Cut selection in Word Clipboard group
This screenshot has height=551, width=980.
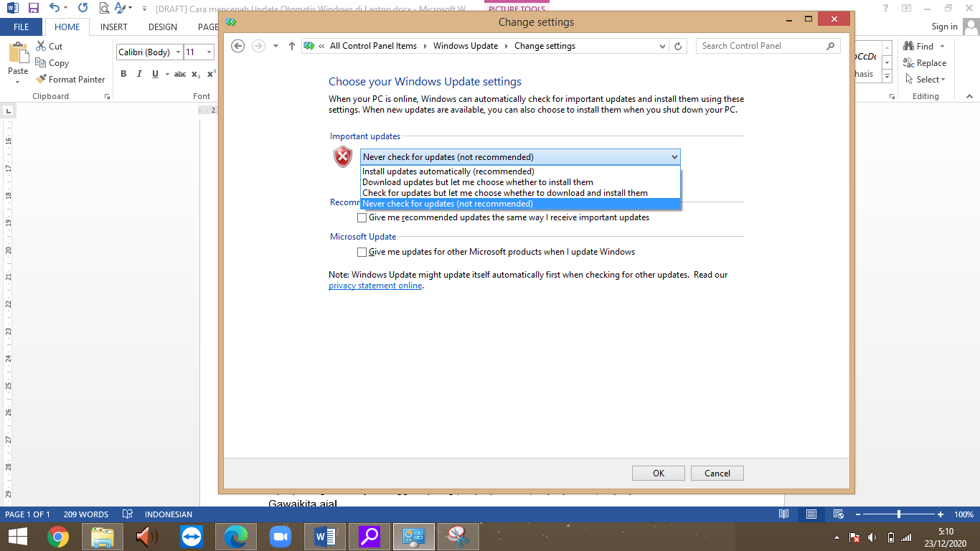click(x=50, y=46)
